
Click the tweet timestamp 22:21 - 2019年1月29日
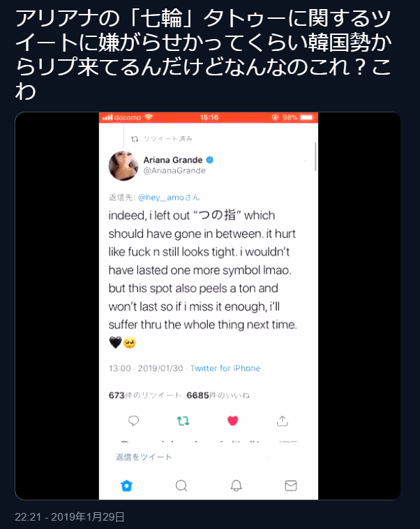pyautogui.click(x=70, y=517)
